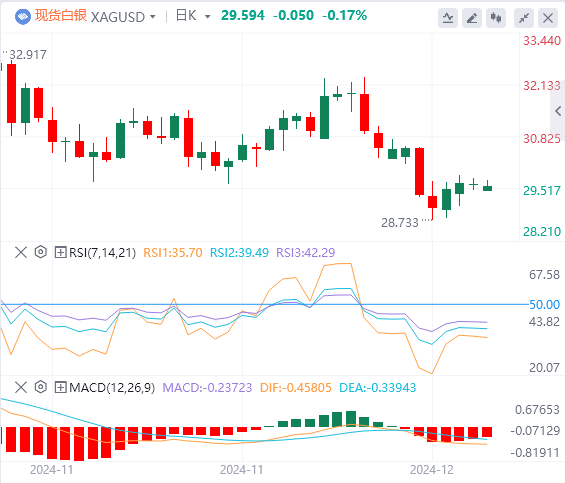
Task: Close the chart with X button
Action: 548,18
